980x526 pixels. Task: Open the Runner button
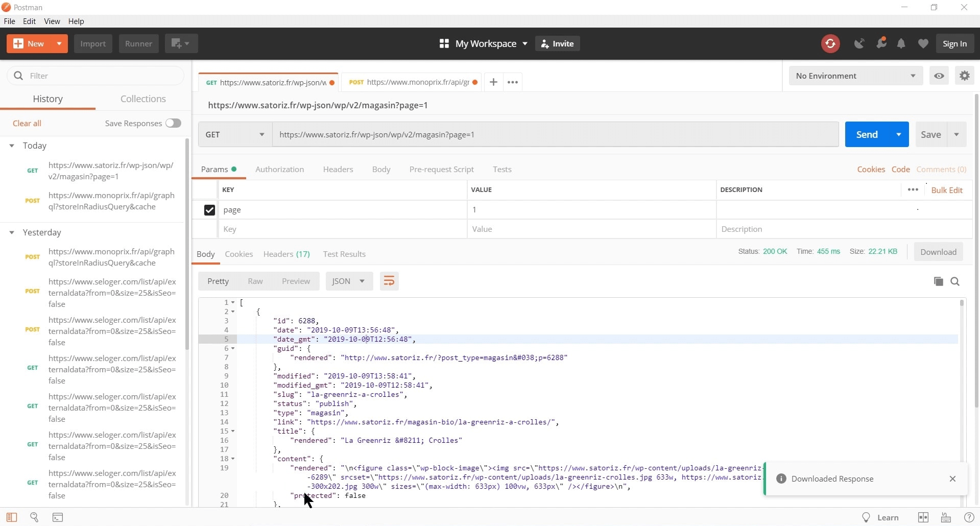pos(138,44)
